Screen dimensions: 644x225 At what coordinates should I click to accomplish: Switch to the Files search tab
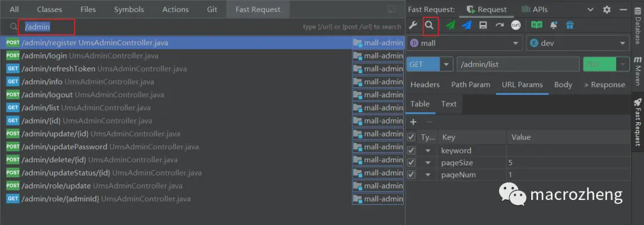pos(88,9)
